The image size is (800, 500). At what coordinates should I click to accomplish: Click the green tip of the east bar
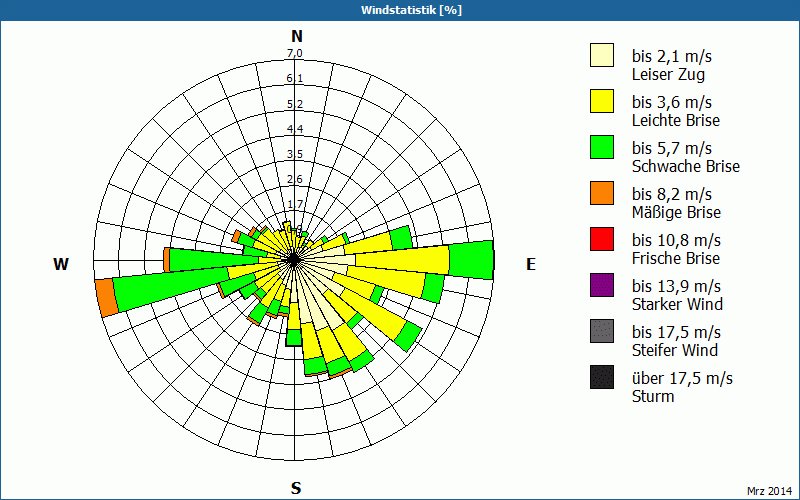pyautogui.click(x=472, y=260)
